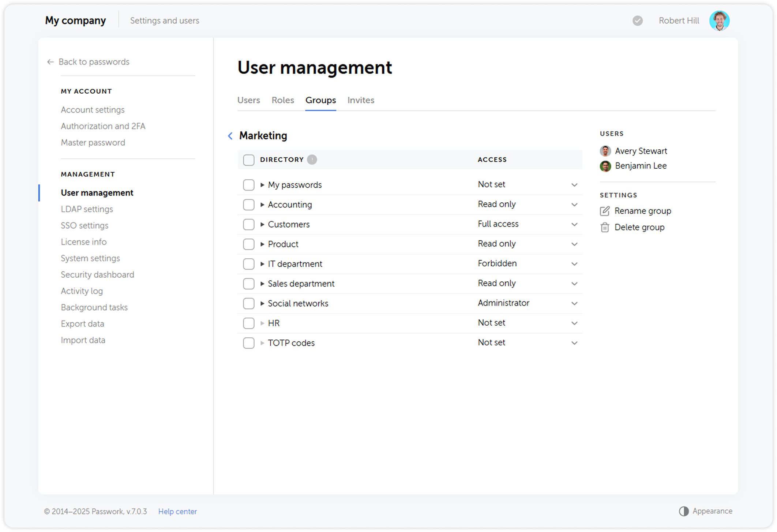Open SSO settings

[x=85, y=225]
